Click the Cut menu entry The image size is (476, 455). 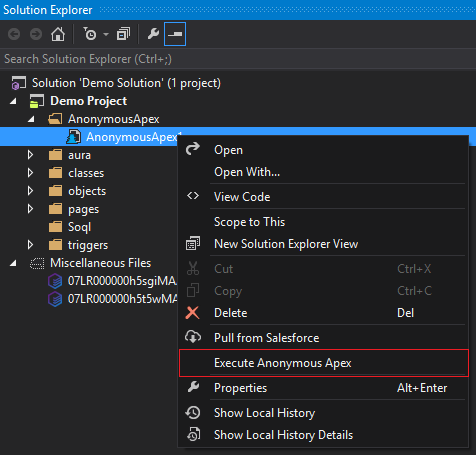[323, 269]
